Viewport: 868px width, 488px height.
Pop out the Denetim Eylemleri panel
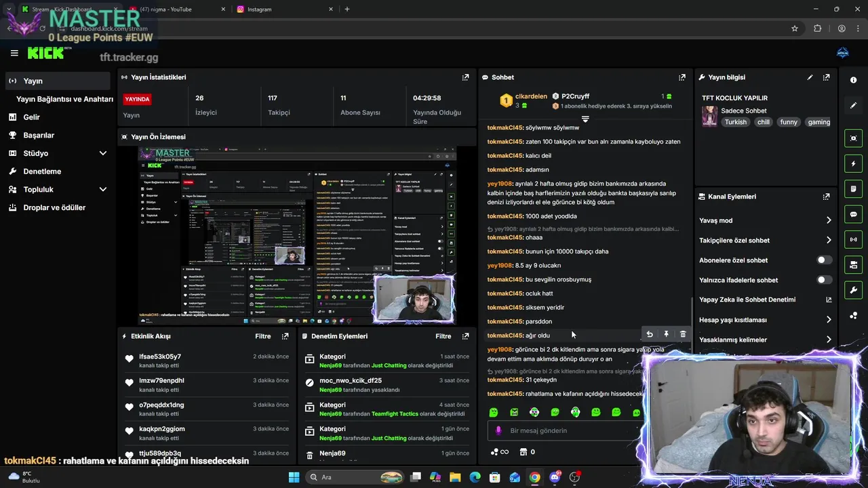pyautogui.click(x=465, y=336)
